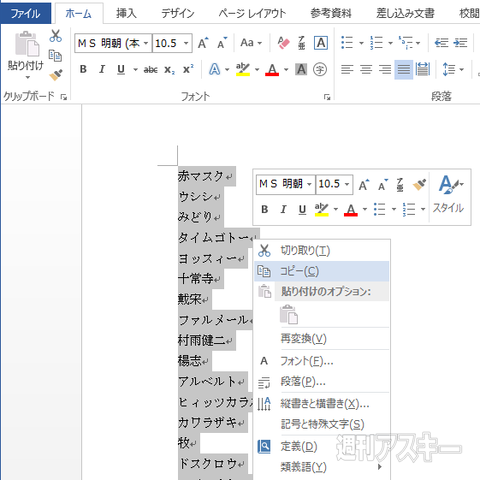The image size is (480, 480).
Task: Open the クリップボード pane launcher
Action: tap(64, 97)
